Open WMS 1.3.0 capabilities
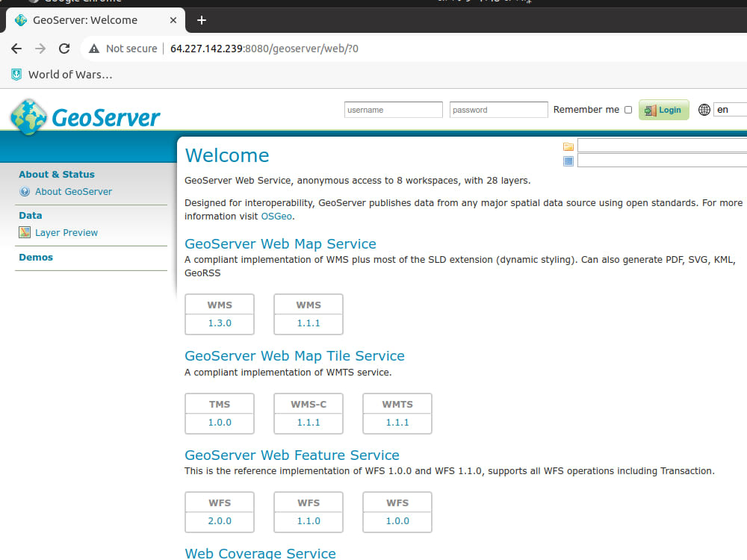 (x=220, y=323)
